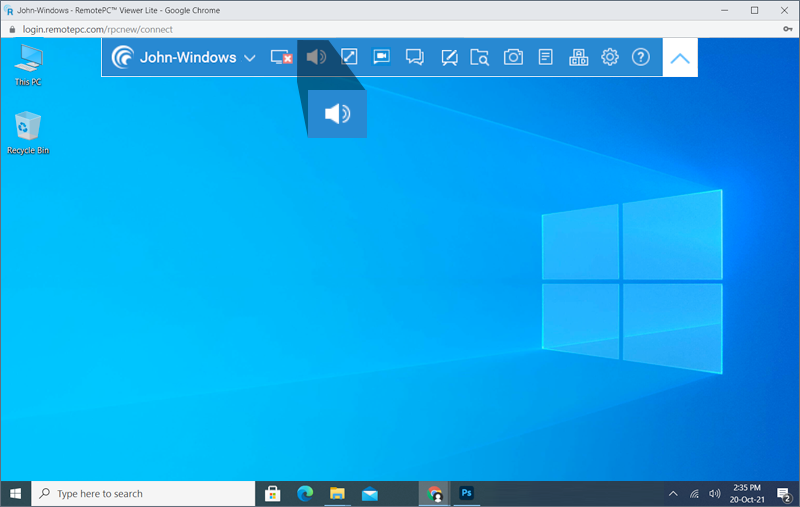Take a screenshot with the camera icon
800x507 pixels.
coord(513,57)
